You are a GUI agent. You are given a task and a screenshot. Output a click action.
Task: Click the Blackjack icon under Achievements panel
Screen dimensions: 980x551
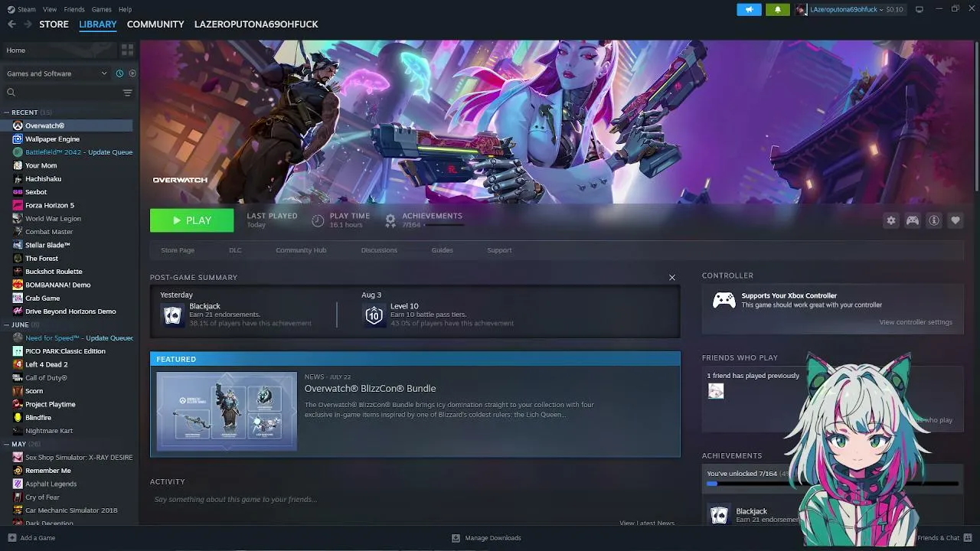719,515
